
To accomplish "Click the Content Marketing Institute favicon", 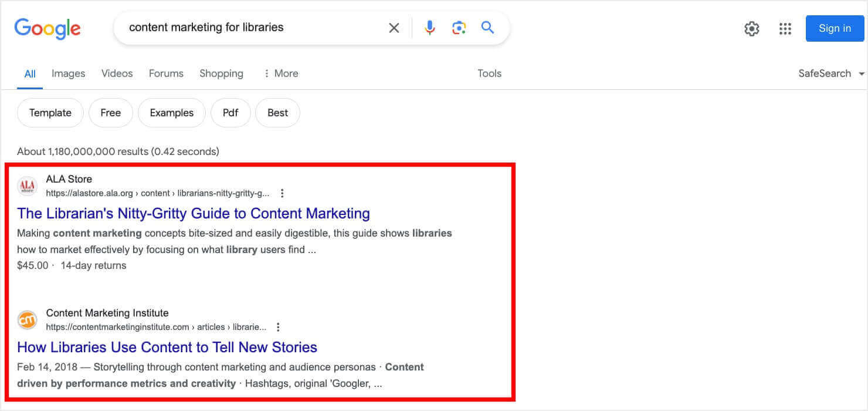I will pyautogui.click(x=27, y=320).
